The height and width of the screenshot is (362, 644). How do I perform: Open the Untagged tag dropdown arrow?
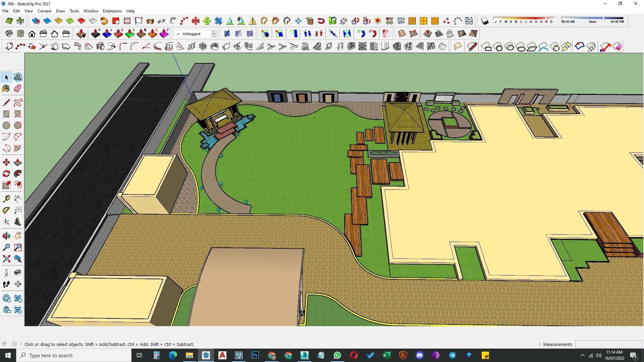[x=214, y=34]
